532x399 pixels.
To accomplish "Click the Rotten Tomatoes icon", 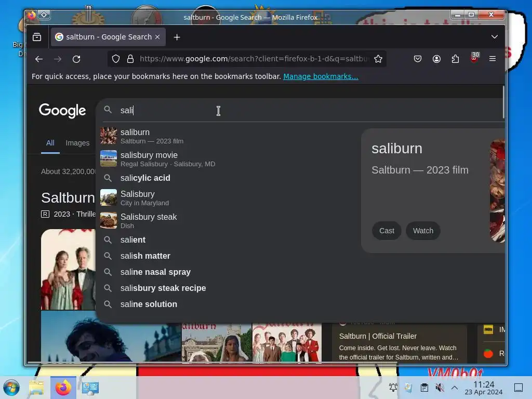I will [x=488, y=353].
